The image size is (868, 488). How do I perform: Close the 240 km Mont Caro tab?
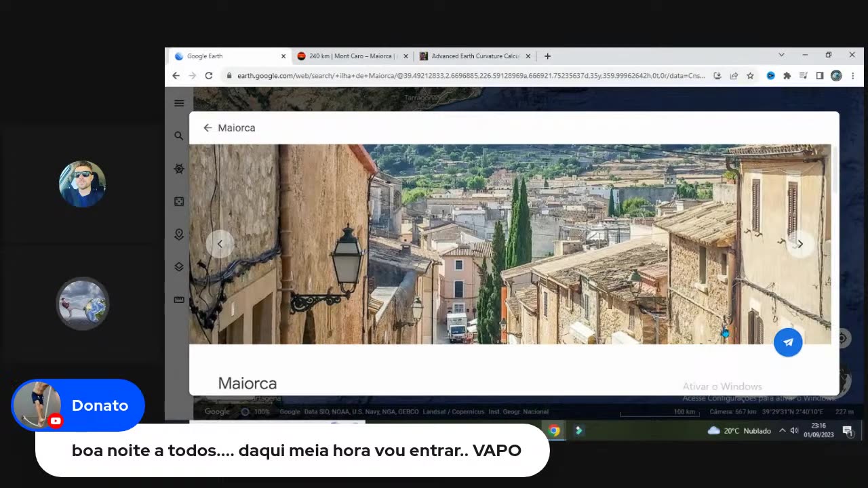pos(406,56)
